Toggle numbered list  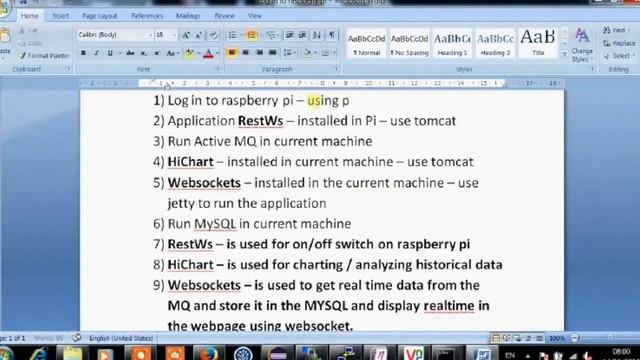pyautogui.click(x=251, y=35)
